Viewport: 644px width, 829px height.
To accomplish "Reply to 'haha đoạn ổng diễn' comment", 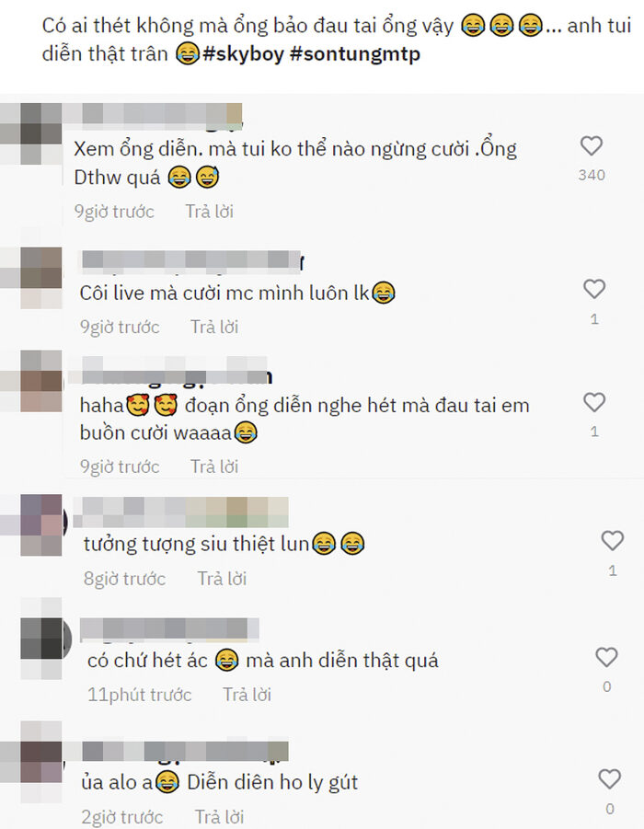I will [x=214, y=466].
